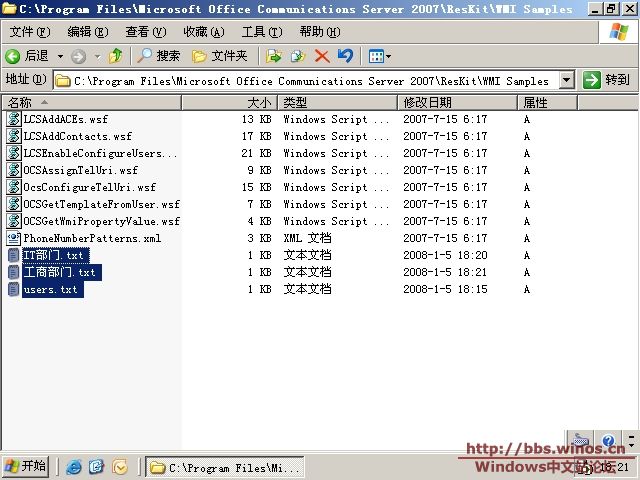Viewport: 640px width, 480px height.
Task: Click the Back (后退) navigation button
Action: [27, 56]
